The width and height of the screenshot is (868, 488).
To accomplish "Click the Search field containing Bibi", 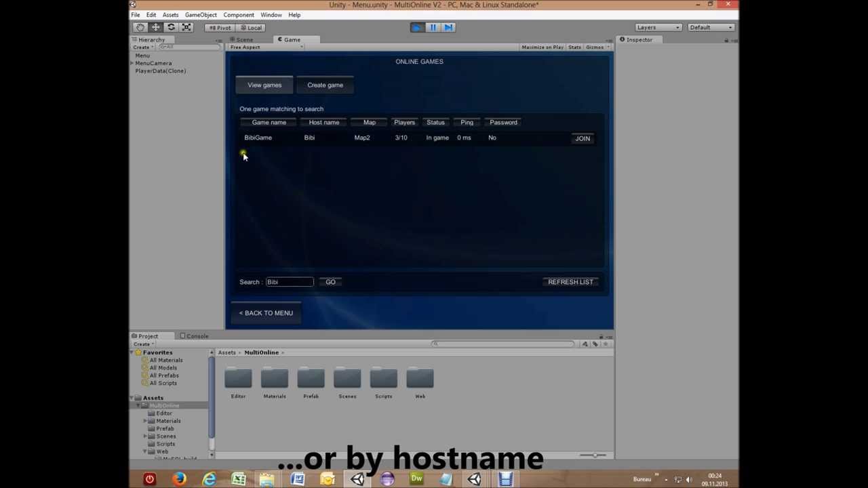I will point(290,282).
